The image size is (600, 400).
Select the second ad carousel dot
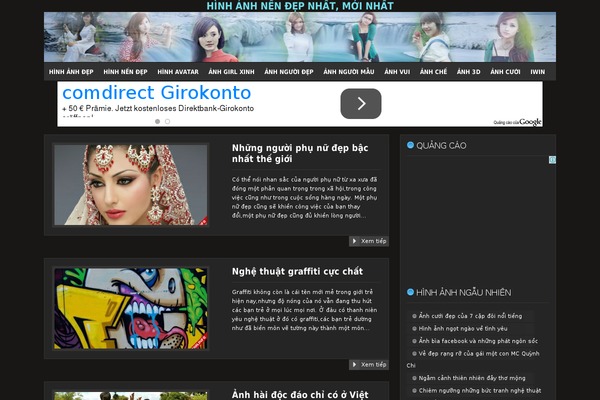coord(167,121)
